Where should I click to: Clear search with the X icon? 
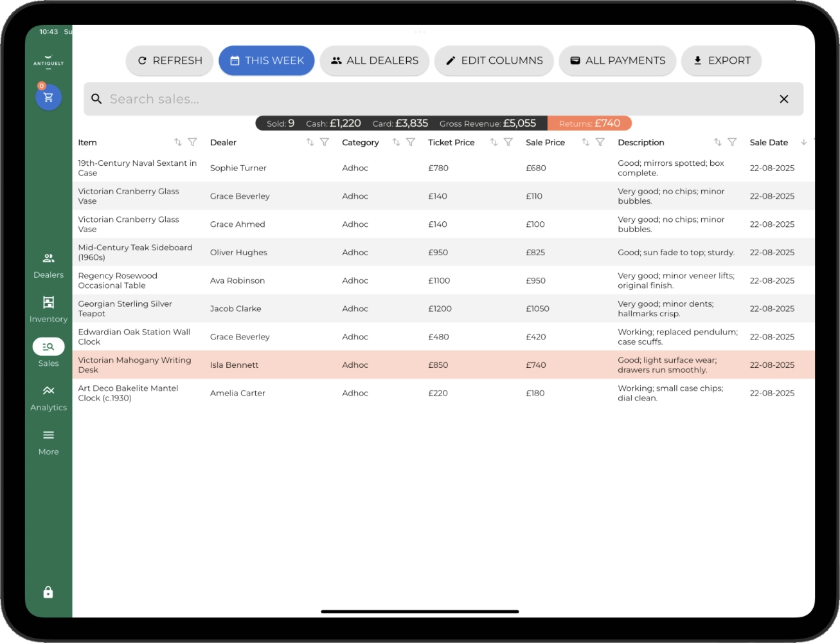coord(784,99)
